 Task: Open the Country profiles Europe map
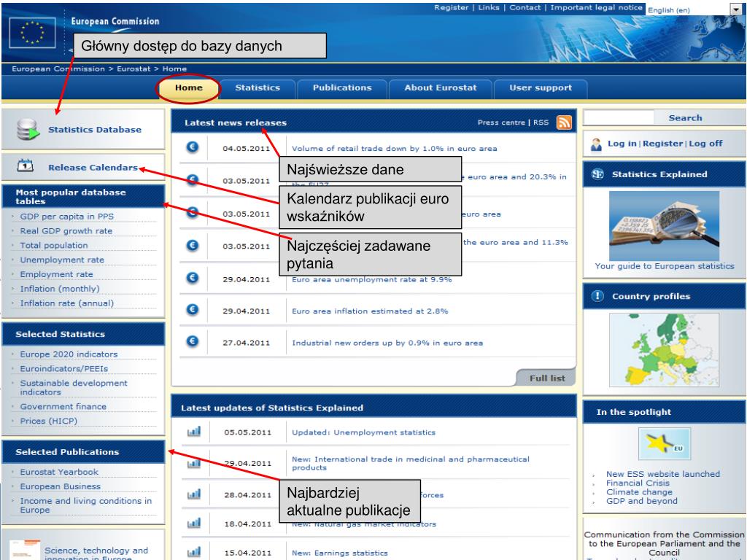[664, 349]
